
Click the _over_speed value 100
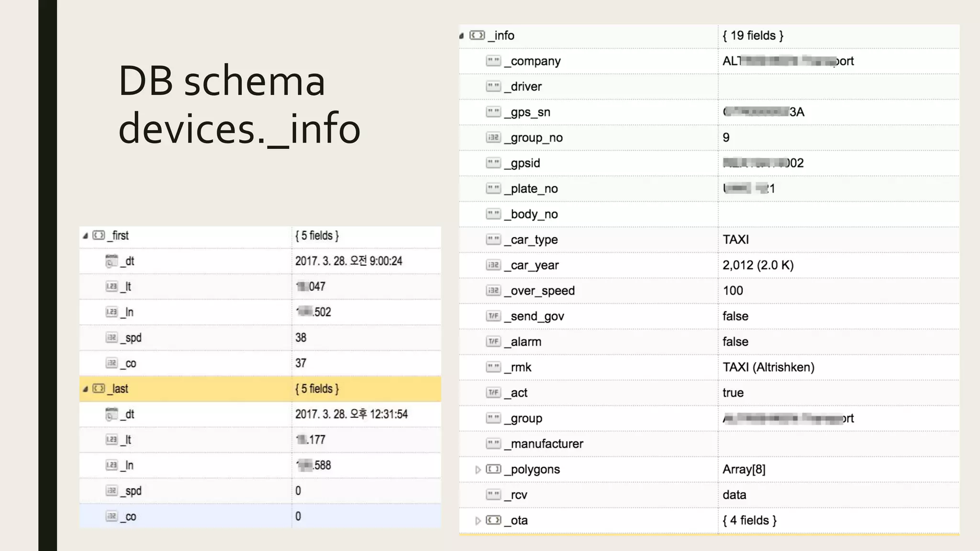click(x=733, y=291)
